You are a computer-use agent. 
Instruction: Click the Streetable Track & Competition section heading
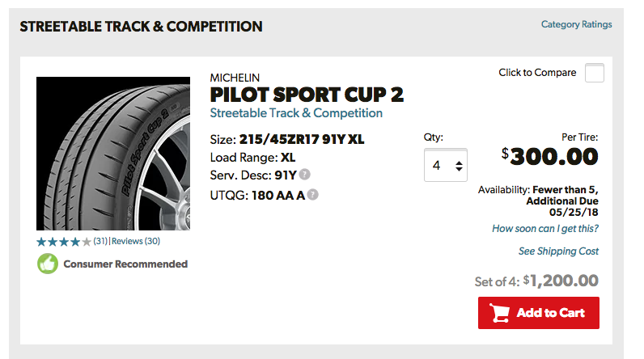pos(141,26)
